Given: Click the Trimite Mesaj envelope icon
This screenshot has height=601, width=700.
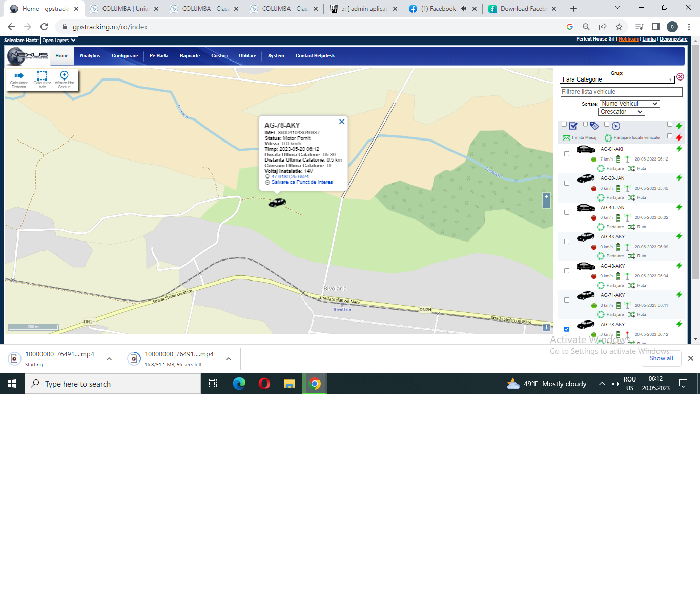Looking at the screenshot, I should click(x=566, y=138).
